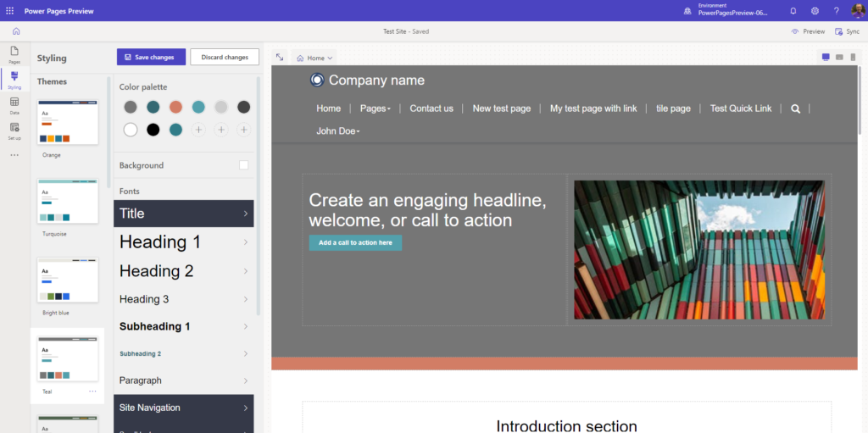Select the Teal theme thumbnail
868x433 pixels.
[68, 358]
